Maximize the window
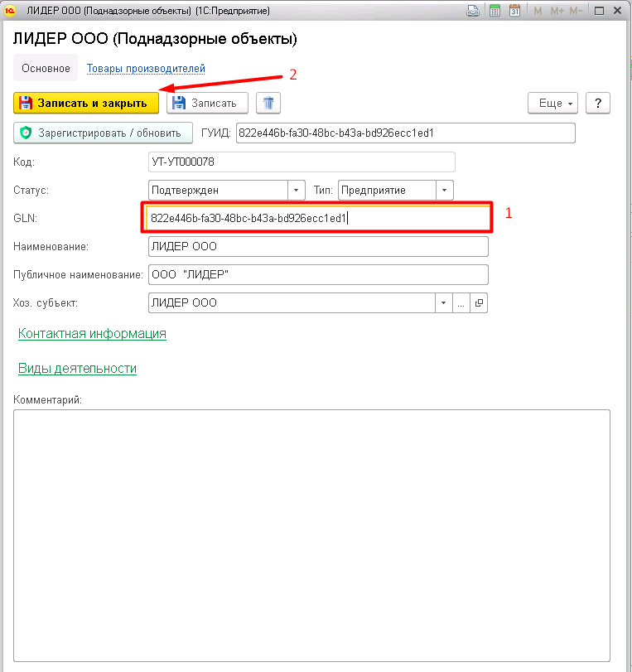632x672 pixels. [x=599, y=11]
